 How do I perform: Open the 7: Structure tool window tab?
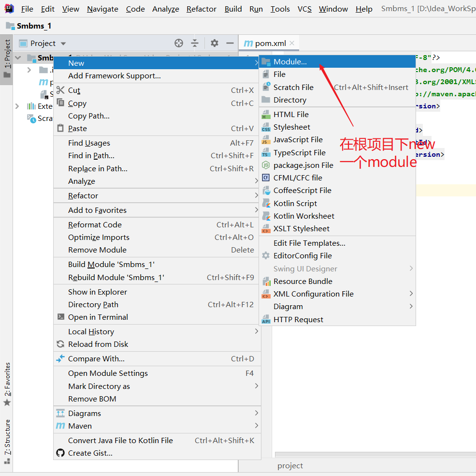click(x=7, y=442)
